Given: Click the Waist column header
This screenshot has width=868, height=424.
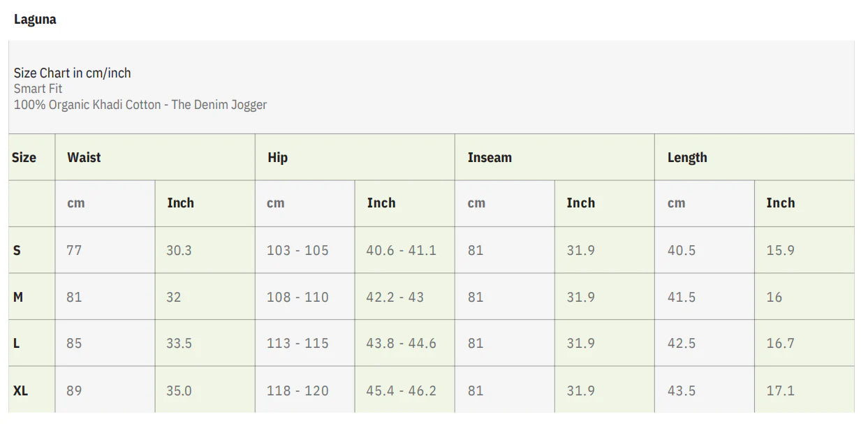Looking at the screenshot, I should click(84, 157).
